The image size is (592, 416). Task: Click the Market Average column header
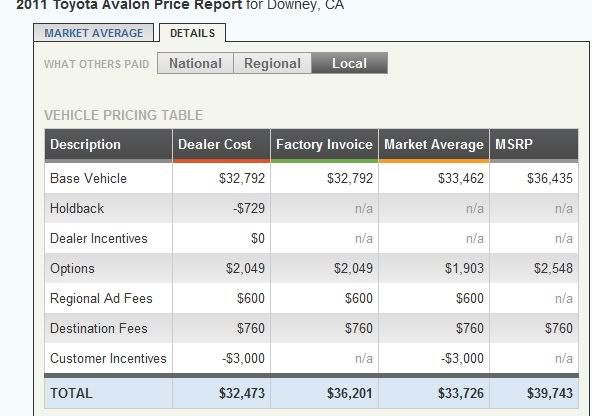(x=434, y=145)
